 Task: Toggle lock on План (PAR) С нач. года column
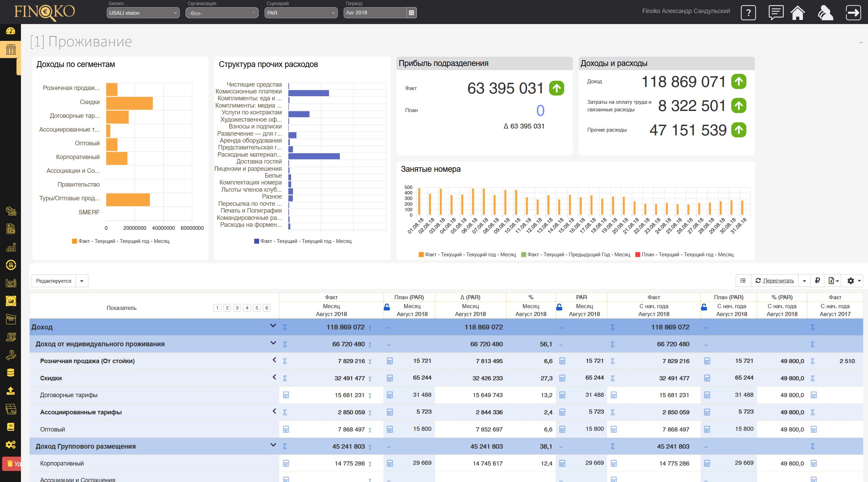[x=704, y=307]
